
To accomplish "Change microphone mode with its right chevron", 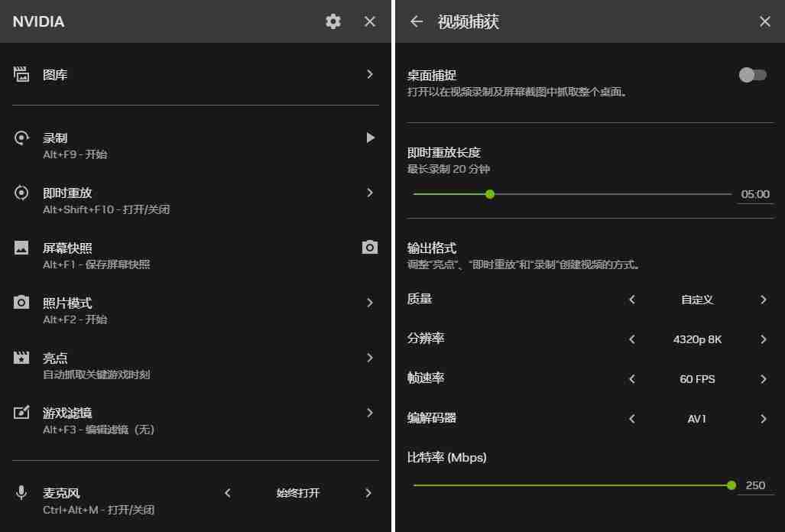I will point(368,493).
